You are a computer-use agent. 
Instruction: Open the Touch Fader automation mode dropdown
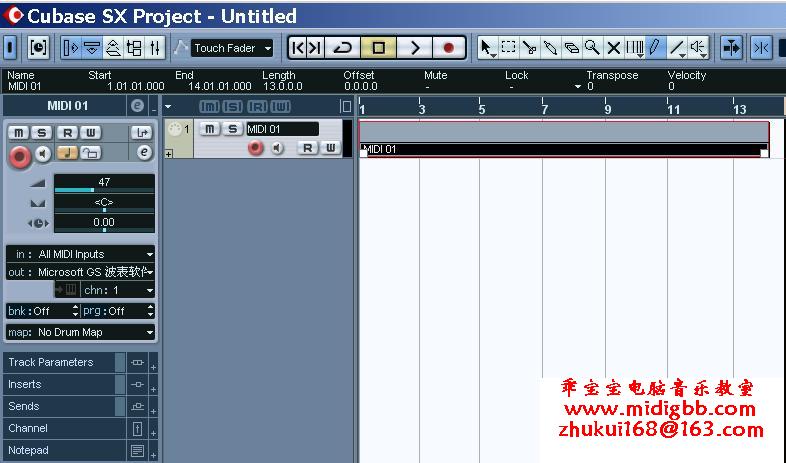pyautogui.click(x=232, y=48)
